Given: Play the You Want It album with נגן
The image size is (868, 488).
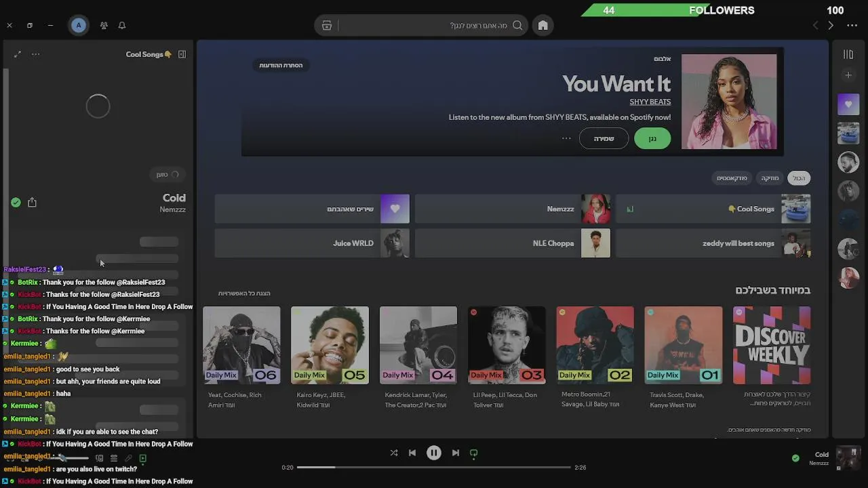Looking at the screenshot, I should tap(652, 138).
